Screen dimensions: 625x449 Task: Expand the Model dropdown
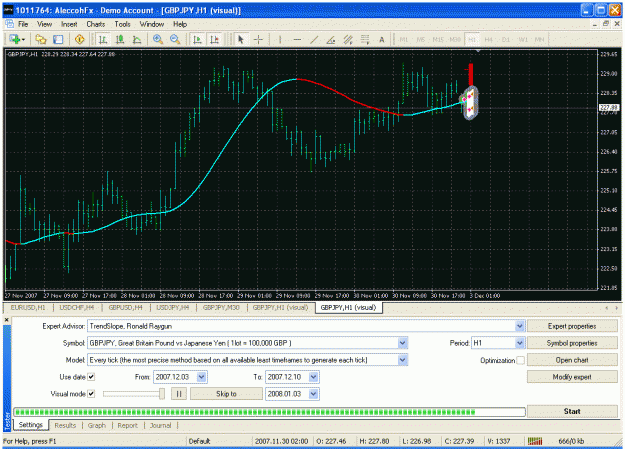pyautogui.click(x=403, y=360)
